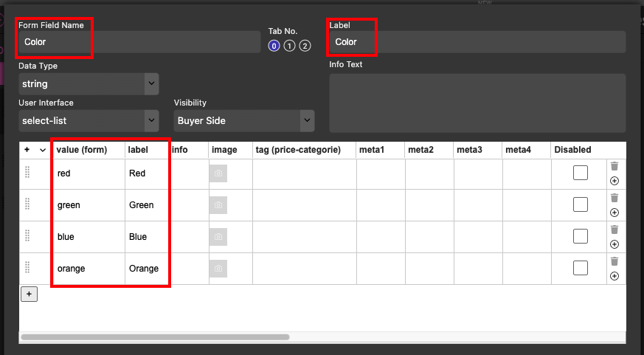The height and width of the screenshot is (355, 644).
Task: Open the Visibility dropdown showing Buyer Side
Action: pos(244,121)
